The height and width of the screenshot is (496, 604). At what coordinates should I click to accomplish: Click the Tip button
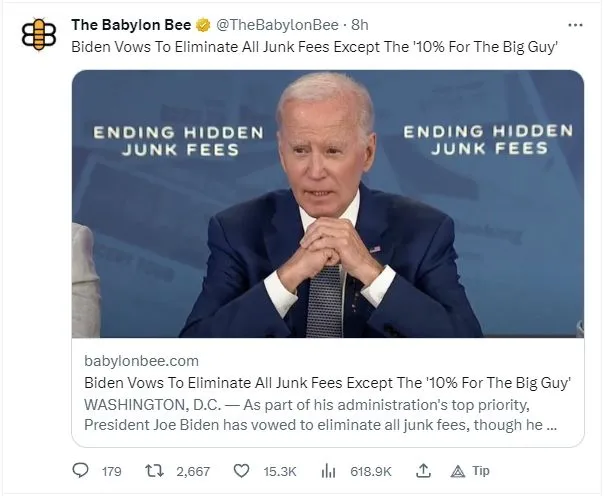(470, 470)
